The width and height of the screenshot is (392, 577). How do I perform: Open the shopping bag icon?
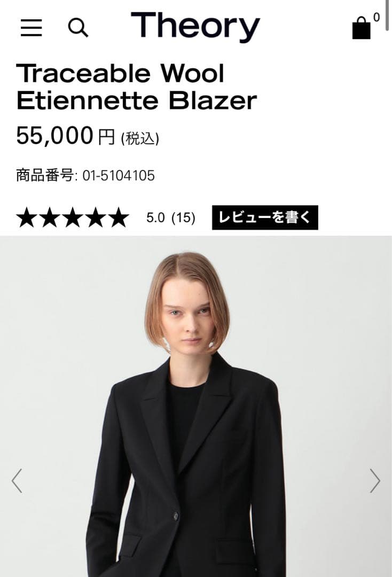362,28
